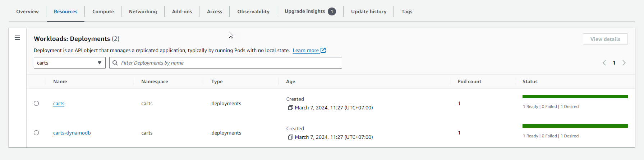Click the Age column header

tap(291, 81)
